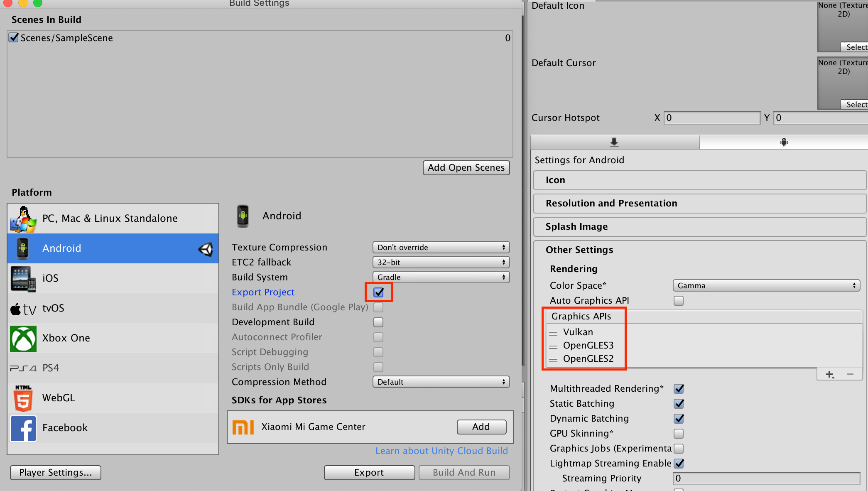Enable Auto Graphics API
Image resolution: width=868 pixels, height=491 pixels.
click(678, 300)
